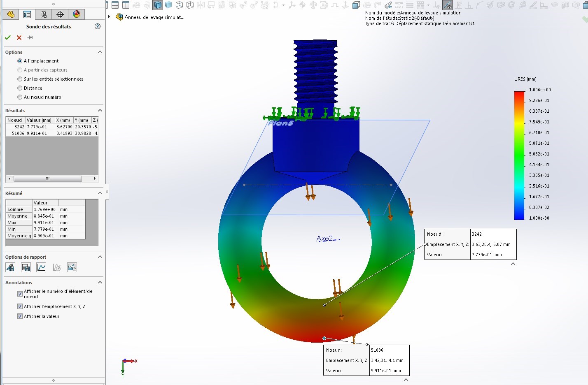Click the Somme value in summary table
Viewport: 588px width, 385px height.
coord(44,209)
